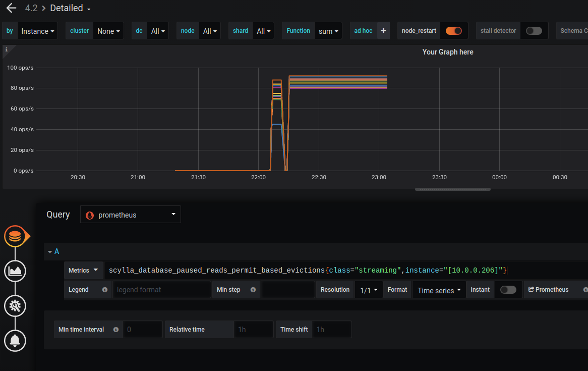Go back using the arrow icon
Viewport: 588px width, 371px height.
(11, 8)
